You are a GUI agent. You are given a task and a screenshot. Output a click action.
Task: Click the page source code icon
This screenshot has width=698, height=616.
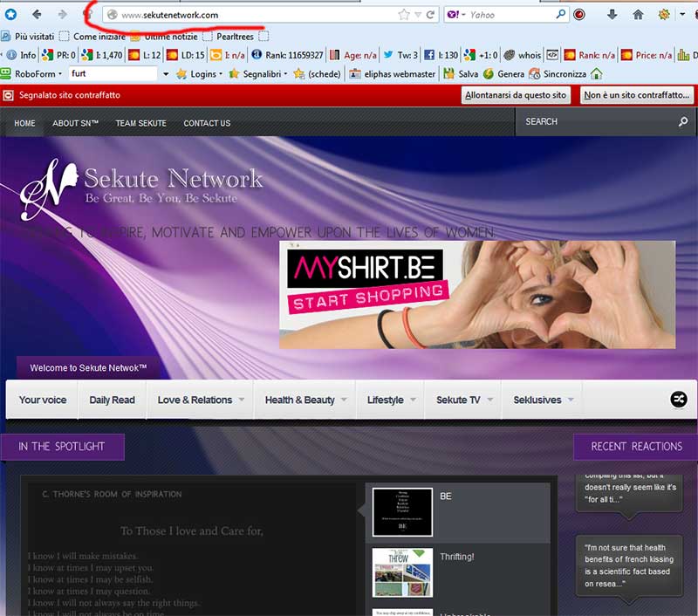pyautogui.click(x=552, y=55)
